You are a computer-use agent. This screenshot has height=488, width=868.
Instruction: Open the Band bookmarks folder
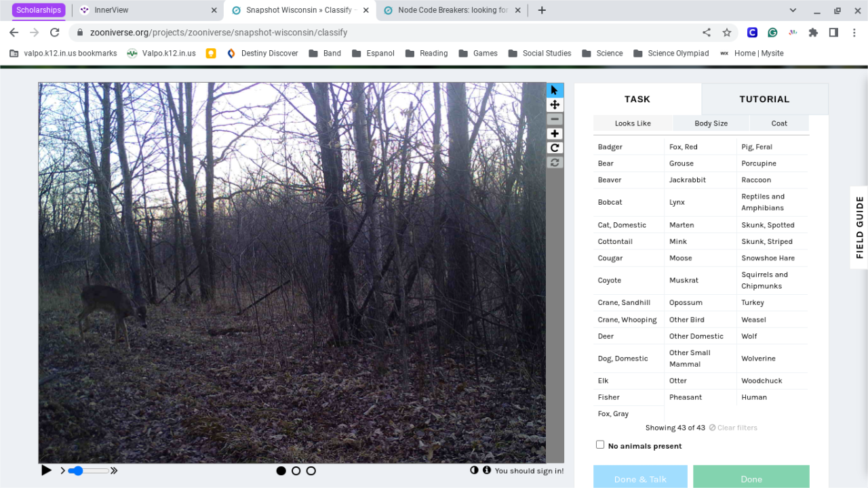(x=325, y=54)
